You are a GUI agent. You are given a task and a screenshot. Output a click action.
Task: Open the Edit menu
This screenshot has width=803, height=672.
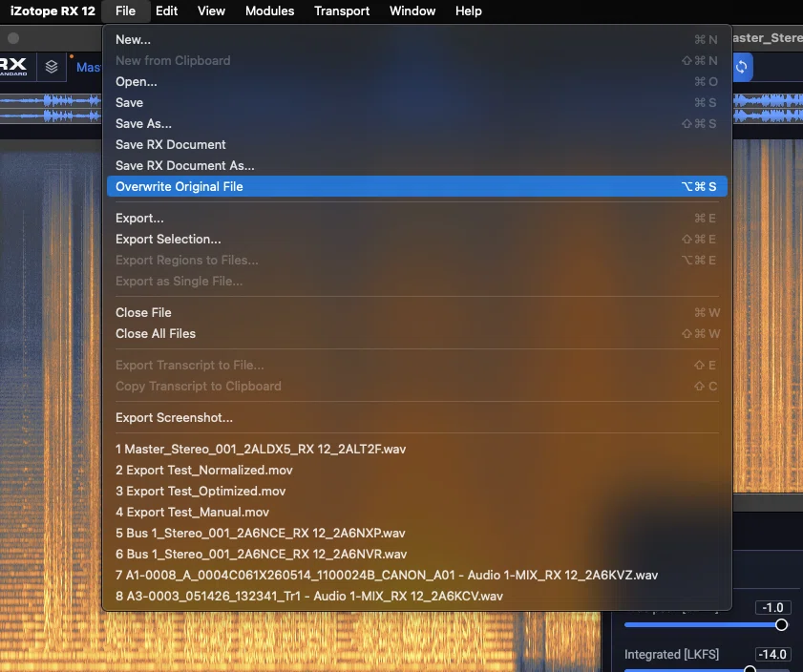[166, 10]
